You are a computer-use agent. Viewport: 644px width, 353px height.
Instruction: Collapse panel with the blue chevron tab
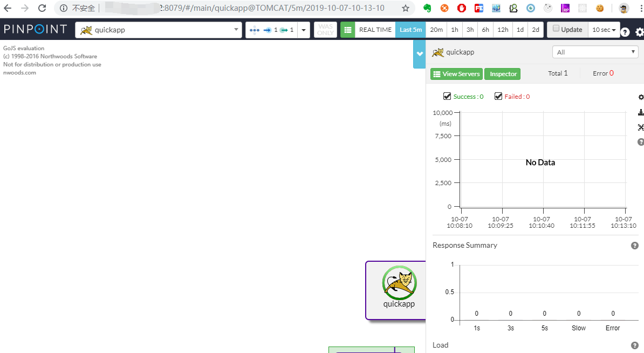(x=419, y=54)
